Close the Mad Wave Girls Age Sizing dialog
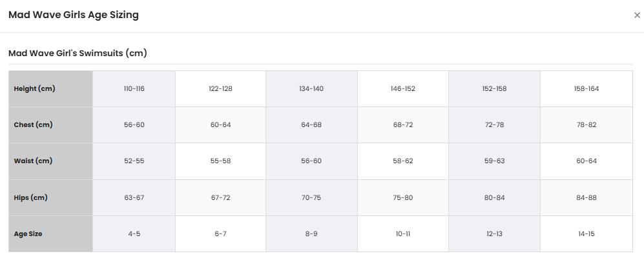The height and width of the screenshot is (269, 644). (637, 15)
